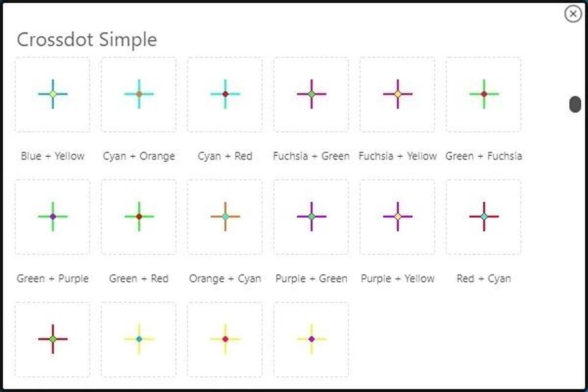
Task: Click the Fuchsia + Yellow label text
Action: pos(397,156)
